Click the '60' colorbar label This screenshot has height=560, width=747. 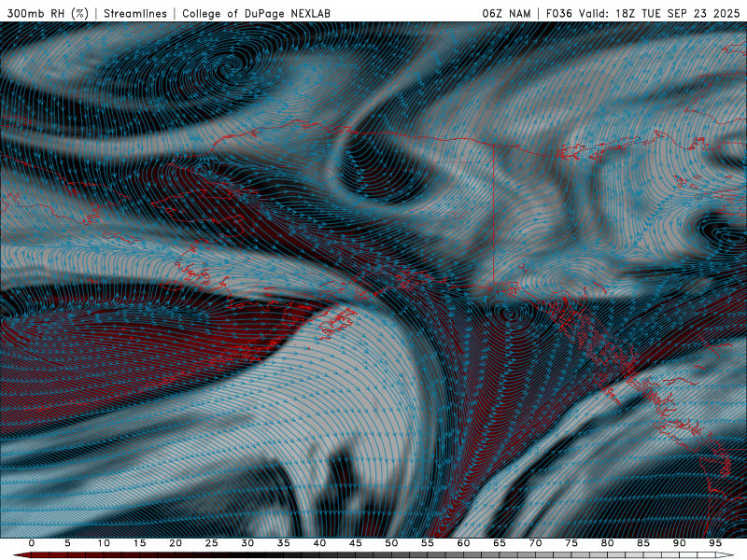pyautogui.click(x=463, y=543)
